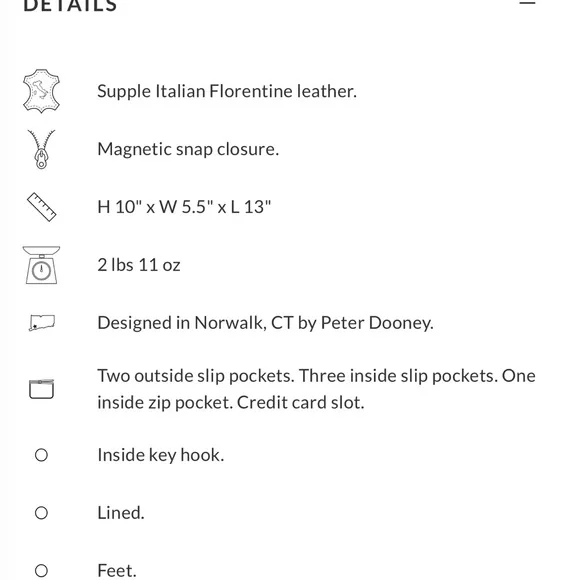The height and width of the screenshot is (580, 580).
Task: Collapse the Details section with minus icon
Action: (x=527, y=3)
